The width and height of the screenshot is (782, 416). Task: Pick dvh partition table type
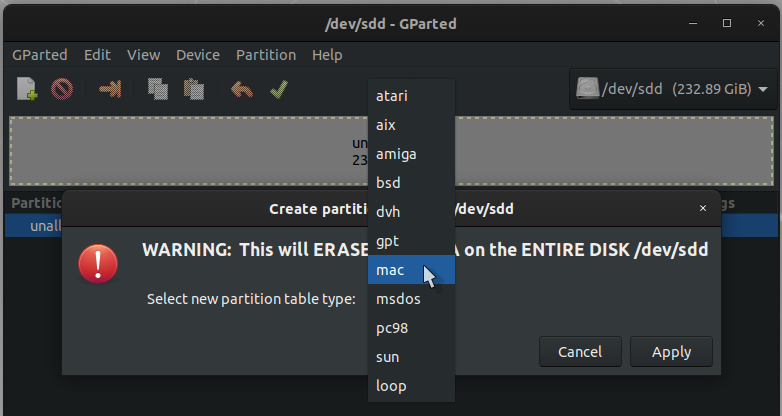411,211
